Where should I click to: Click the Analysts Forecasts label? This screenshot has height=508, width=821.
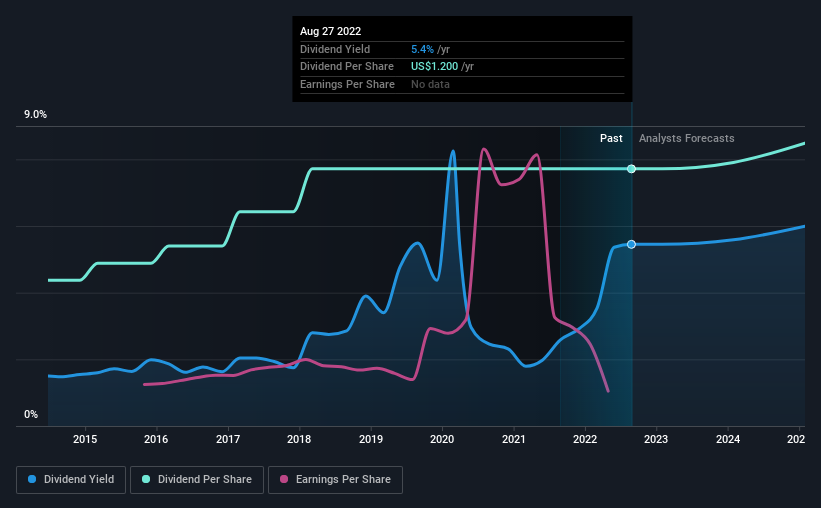coord(686,138)
